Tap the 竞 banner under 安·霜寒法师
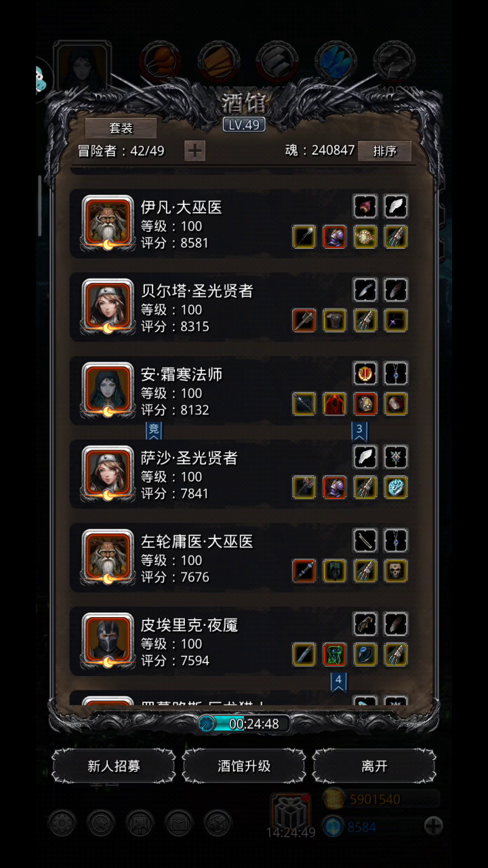The width and height of the screenshot is (488, 868). (154, 430)
